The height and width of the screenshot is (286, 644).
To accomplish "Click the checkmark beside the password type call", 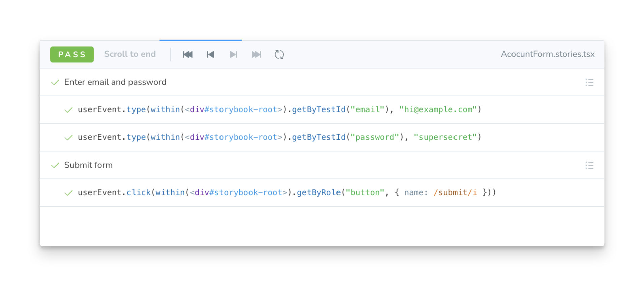I will click(x=68, y=138).
